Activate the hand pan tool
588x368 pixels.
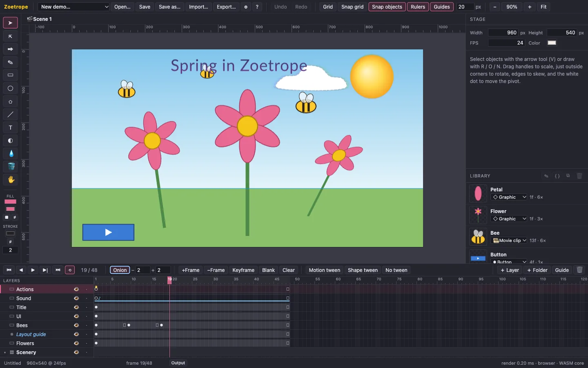(x=10, y=180)
